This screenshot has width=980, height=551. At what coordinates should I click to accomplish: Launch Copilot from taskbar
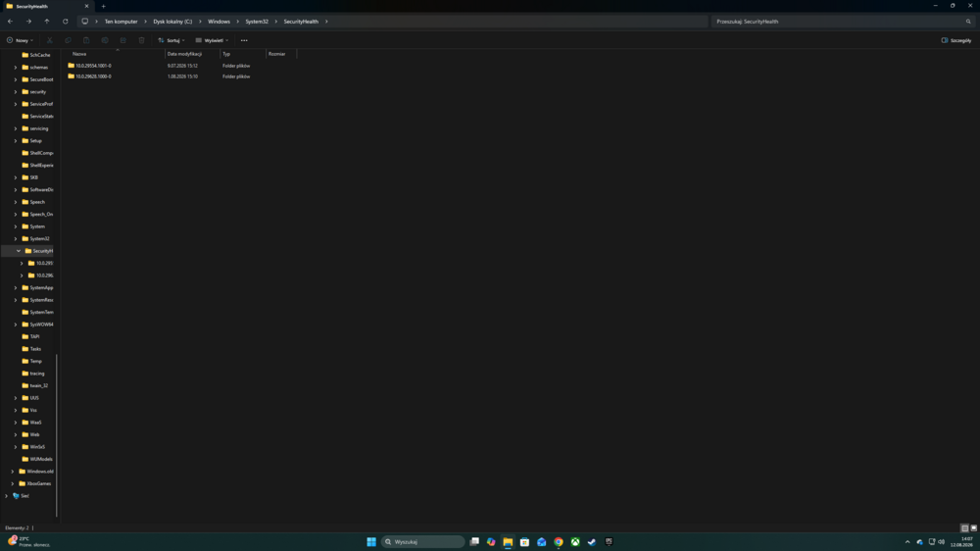[491, 541]
